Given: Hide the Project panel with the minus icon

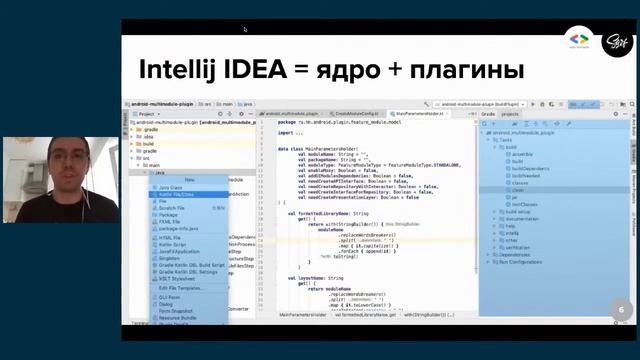Looking at the screenshot, I should [251, 114].
